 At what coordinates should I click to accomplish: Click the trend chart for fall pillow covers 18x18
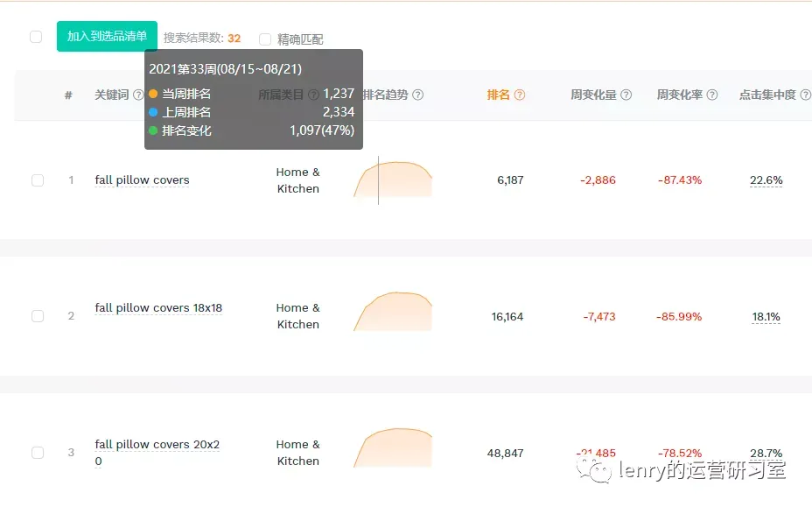(x=393, y=311)
